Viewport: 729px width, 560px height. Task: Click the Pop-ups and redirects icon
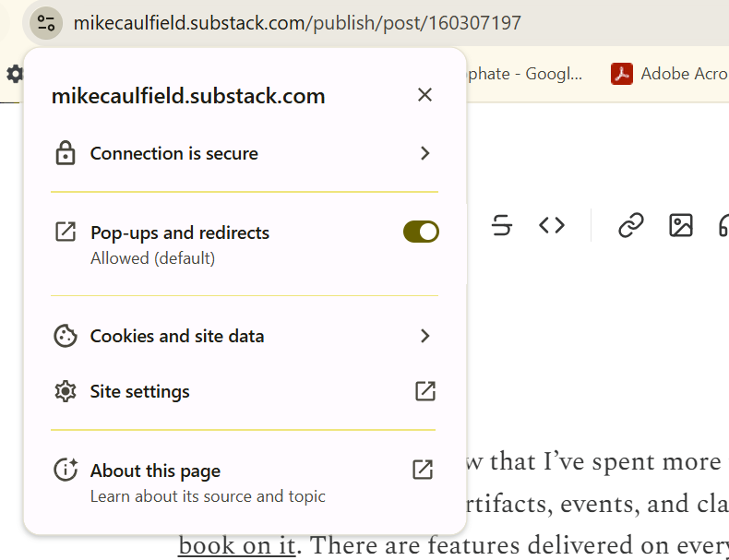click(66, 232)
